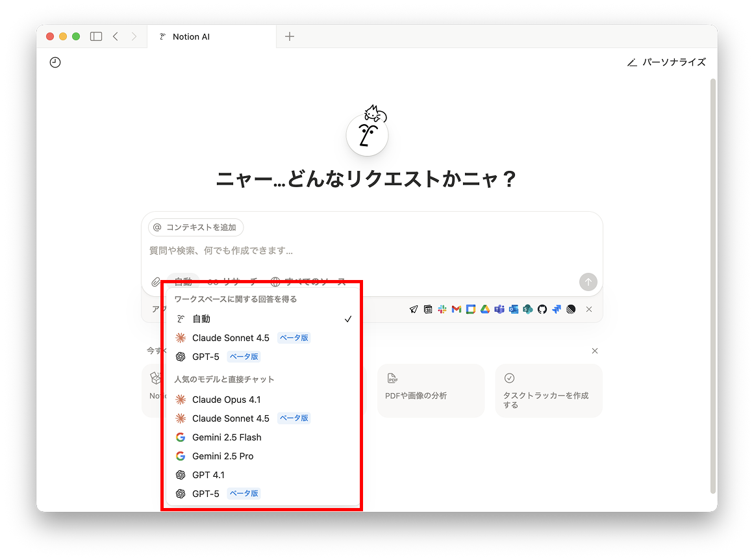
Task: Open a new tab with the plus icon
Action: click(290, 36)
